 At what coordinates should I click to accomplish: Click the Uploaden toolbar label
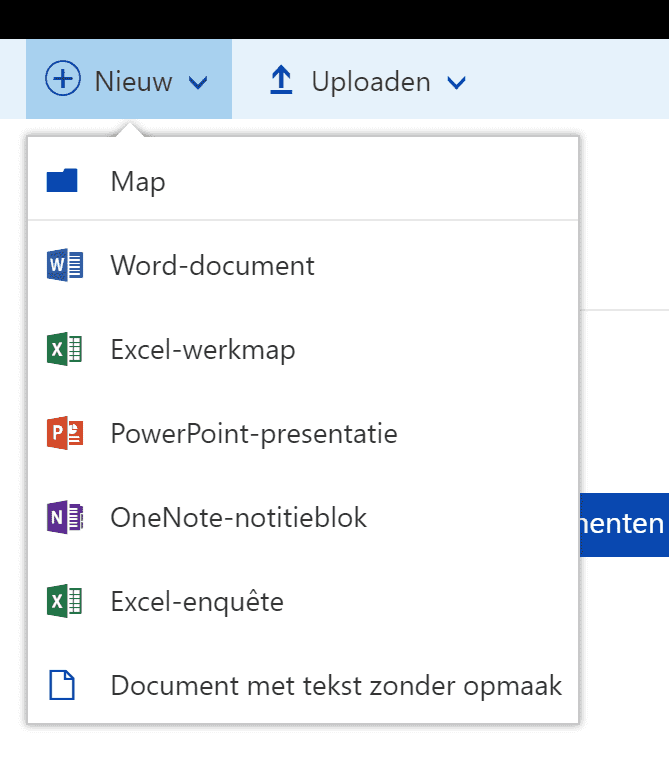coord(371,81)
